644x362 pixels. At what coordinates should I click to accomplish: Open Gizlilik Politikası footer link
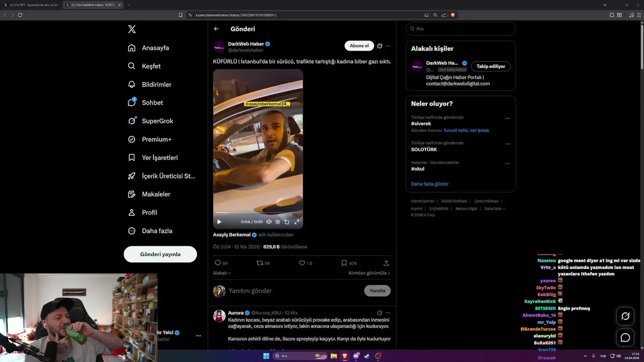[x=454, y=201]
